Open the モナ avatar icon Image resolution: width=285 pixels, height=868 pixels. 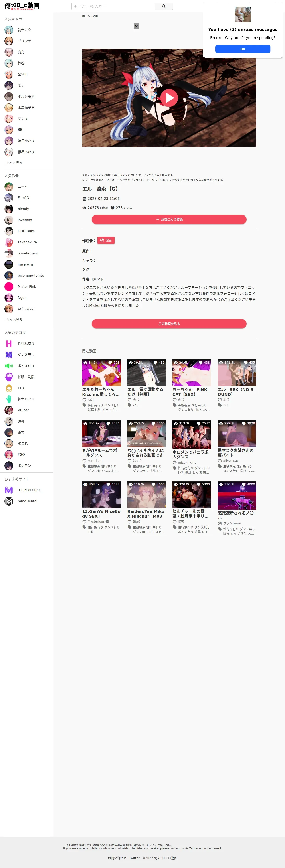(9, 86)
